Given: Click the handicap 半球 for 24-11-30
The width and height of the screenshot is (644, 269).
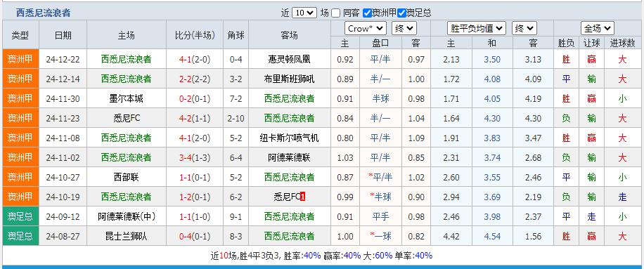Looking at the screenshot, I should pos(380,99).
